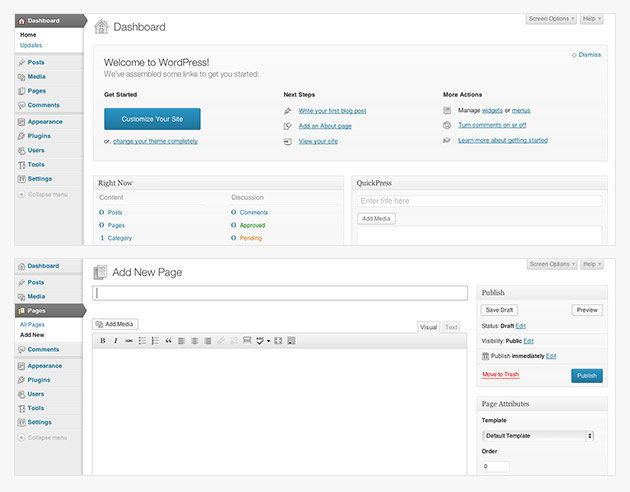Align text center in the editor toolbar
The height and width of the screenshot is (492, 630).
(x=194, y=341)
